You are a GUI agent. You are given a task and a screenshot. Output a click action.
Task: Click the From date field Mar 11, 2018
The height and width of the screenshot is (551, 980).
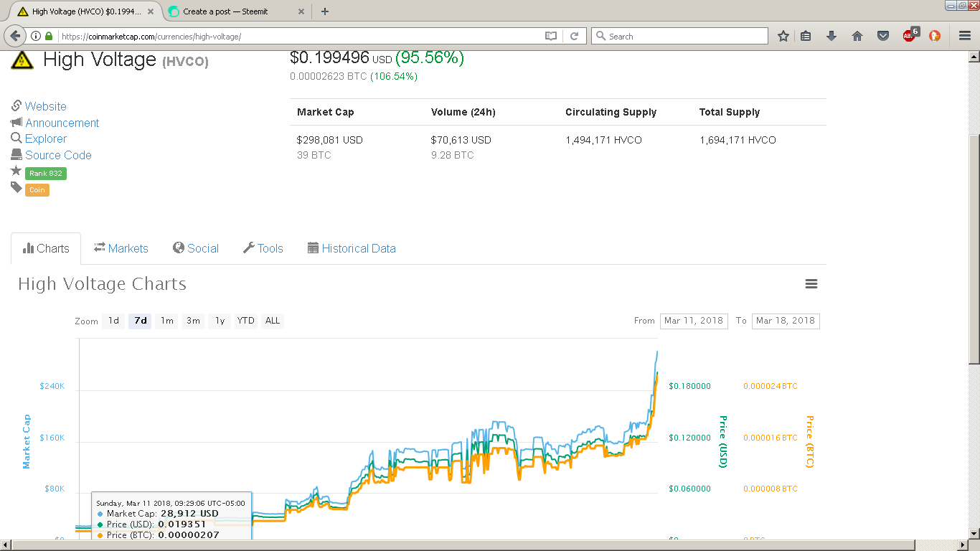click(x=694, y=321)
